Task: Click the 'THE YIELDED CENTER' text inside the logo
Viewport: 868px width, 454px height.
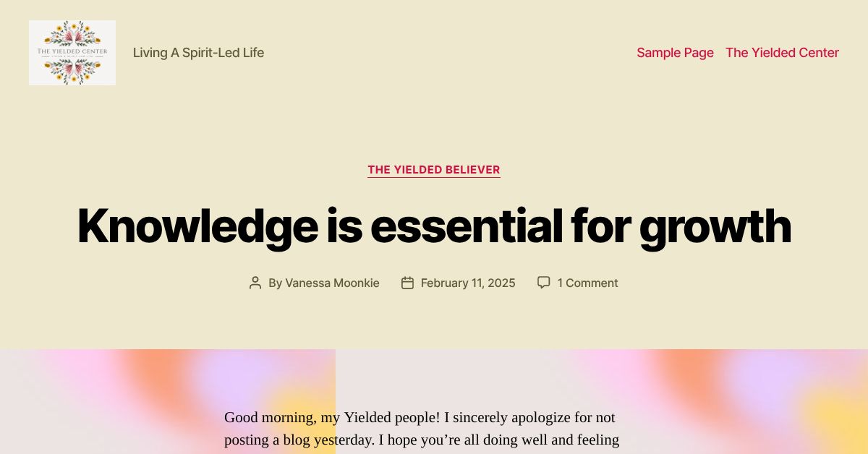Action: [x=72, y=51]
